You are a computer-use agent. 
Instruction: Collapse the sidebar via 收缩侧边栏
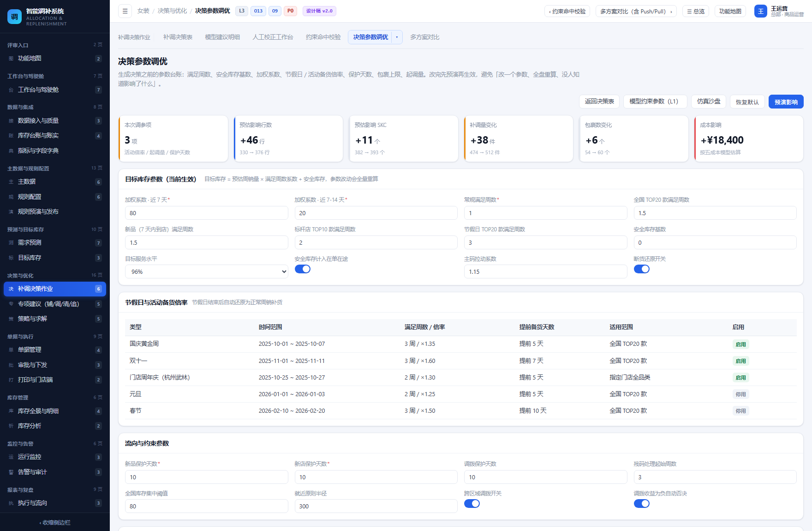pos(55,523)
